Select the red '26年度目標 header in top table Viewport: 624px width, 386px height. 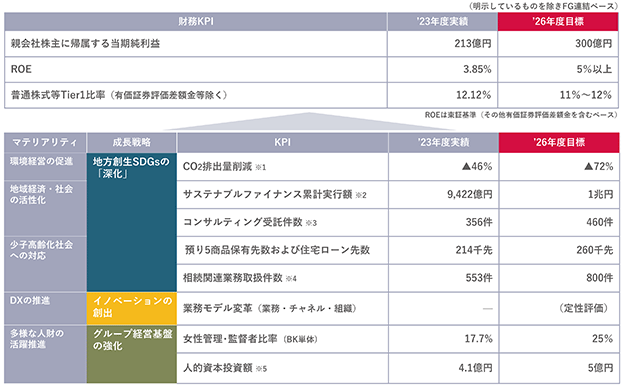tap(558, 21)
